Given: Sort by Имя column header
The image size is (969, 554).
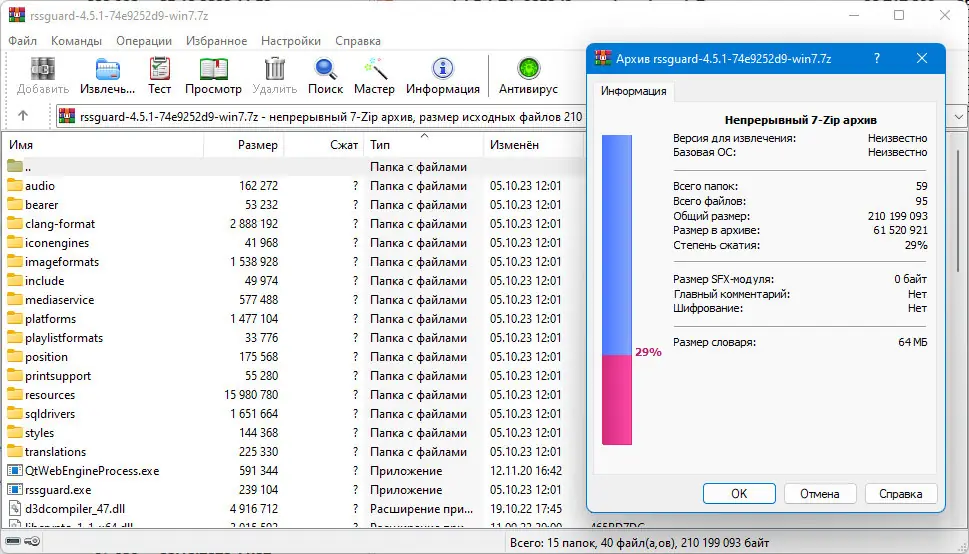Looking at the screenshot, I should pos(104,145).
